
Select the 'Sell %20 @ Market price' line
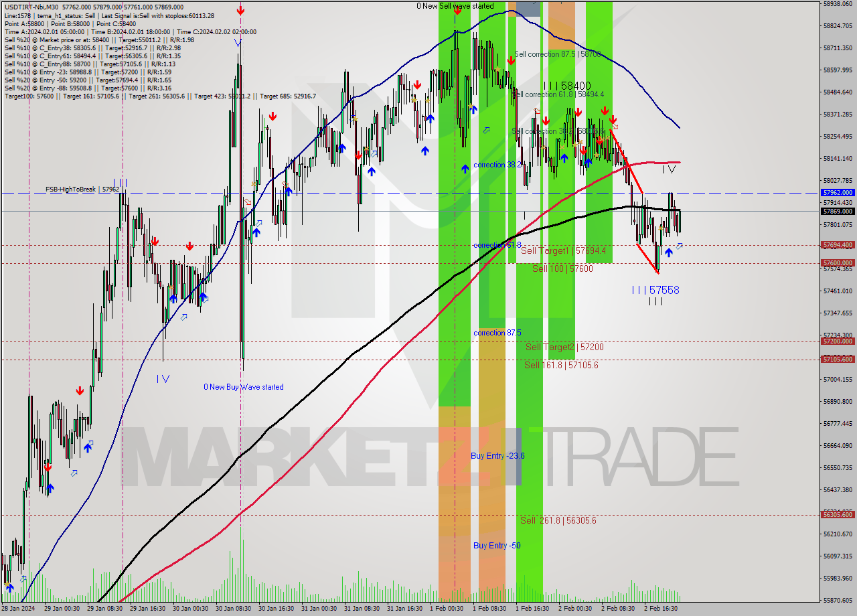99,40
